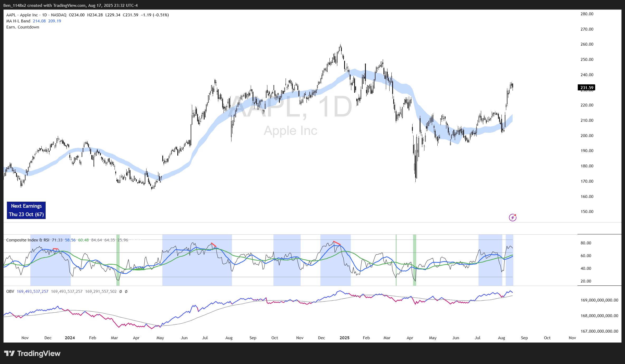Click the 168,000,000,000.00 OBV scale label
This screenshot has height=364, width=625.
(x=599, y=316)
